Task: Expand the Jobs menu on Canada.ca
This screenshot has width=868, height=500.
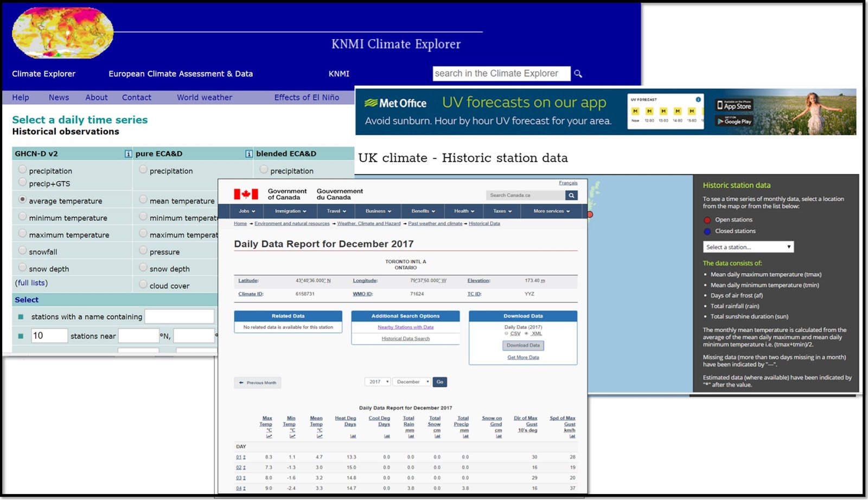Action: point(247,211)
